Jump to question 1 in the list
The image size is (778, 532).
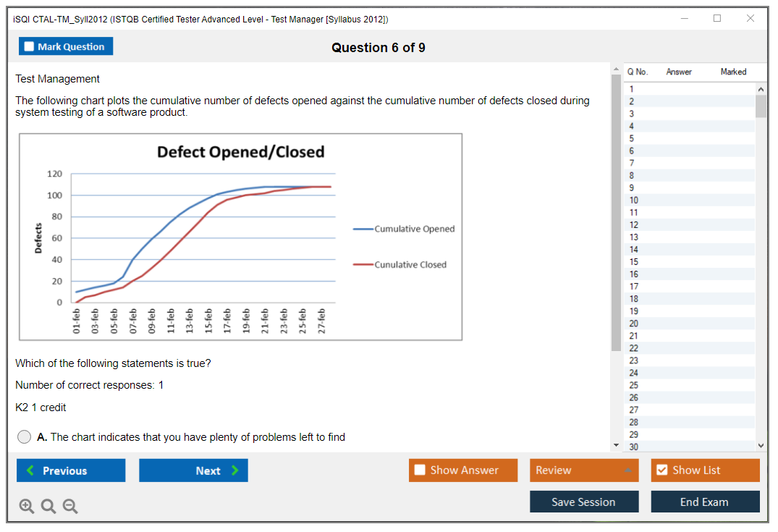tap(632, 89)
